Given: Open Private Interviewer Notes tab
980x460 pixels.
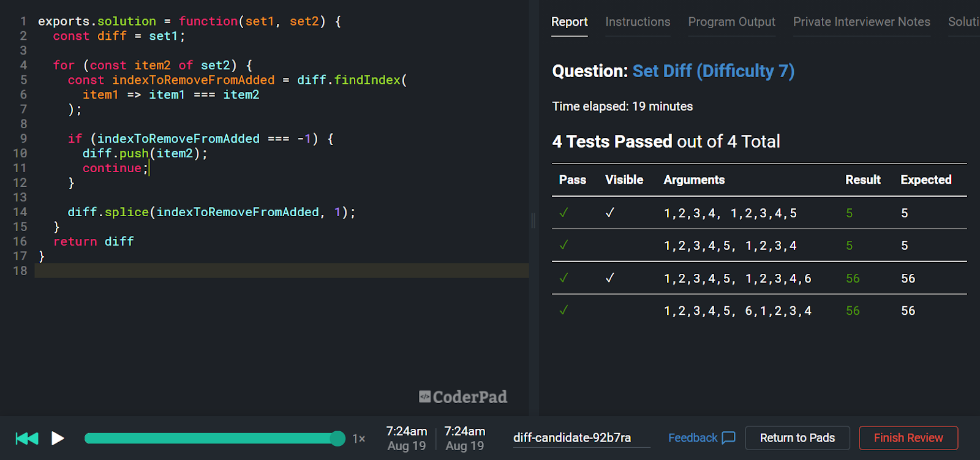Looking at the screenshot, I should (862, 22).
